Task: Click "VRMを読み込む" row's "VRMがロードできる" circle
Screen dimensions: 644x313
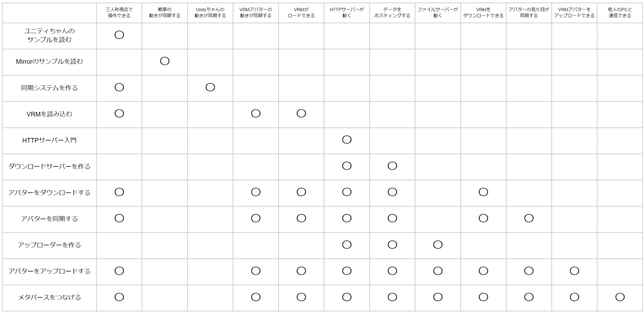Action: pyautogui.click(x=301, y=113)
